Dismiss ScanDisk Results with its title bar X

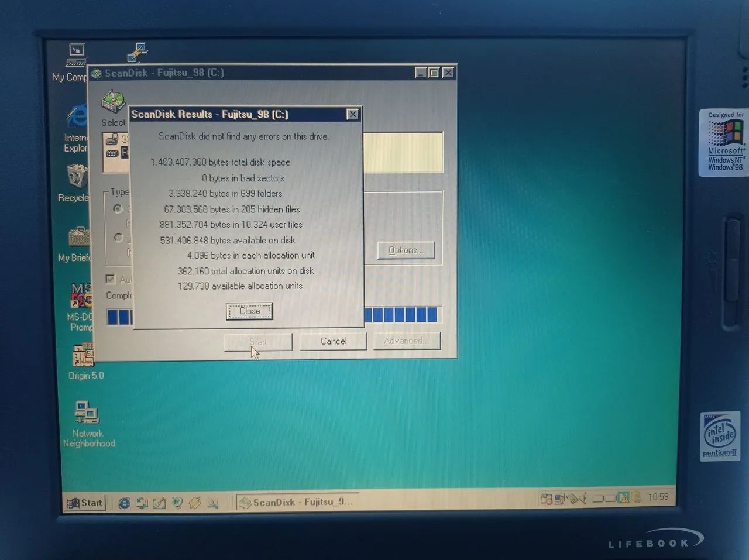352,114
